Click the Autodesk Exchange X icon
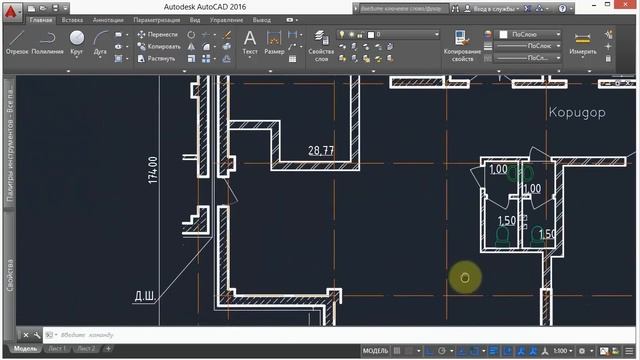 (527, 8)
